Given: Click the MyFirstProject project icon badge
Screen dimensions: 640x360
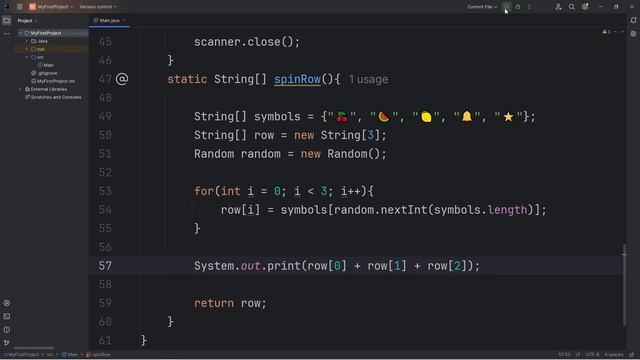Looking at the screenshot, I should click(x=32, y=7).
